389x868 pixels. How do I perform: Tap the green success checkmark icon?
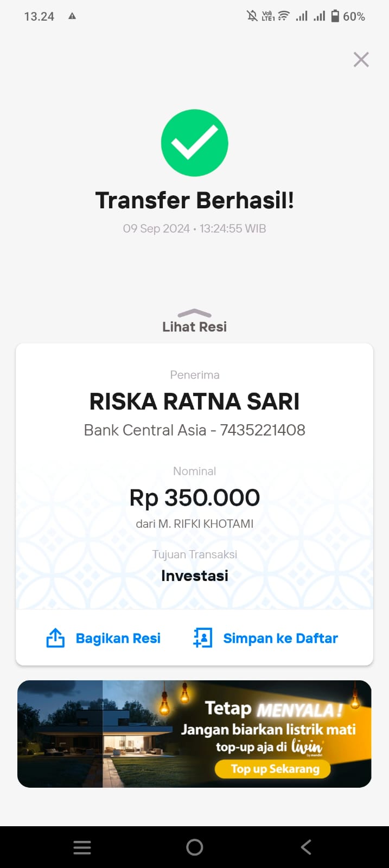coord(194,143)
